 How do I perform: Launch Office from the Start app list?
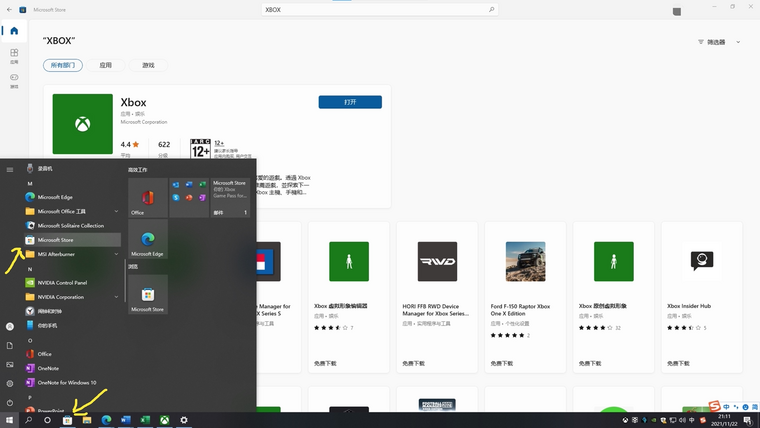point(72,354)
